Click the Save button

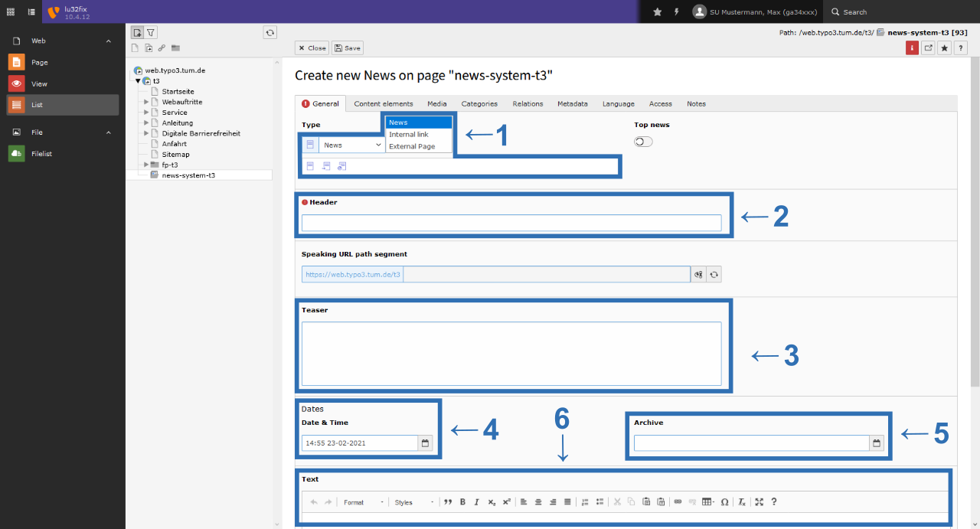click(x=348, y=48)
